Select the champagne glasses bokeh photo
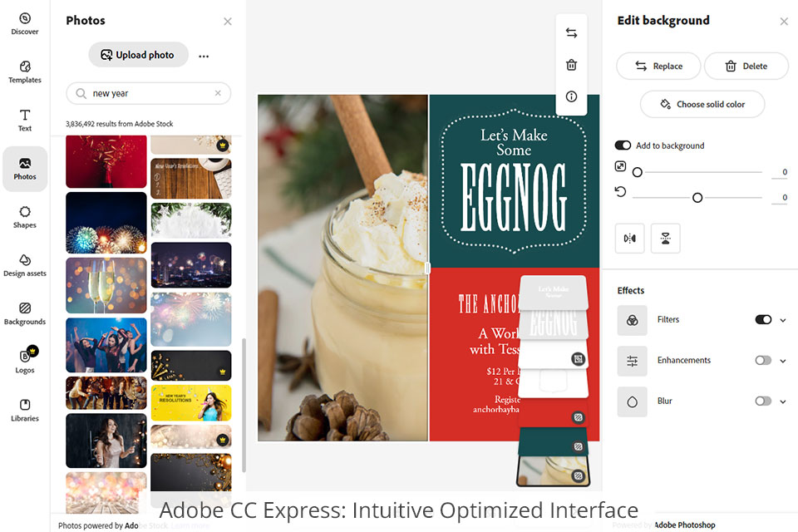The height and width of the screenshot is (532, 798). (106, 286)
